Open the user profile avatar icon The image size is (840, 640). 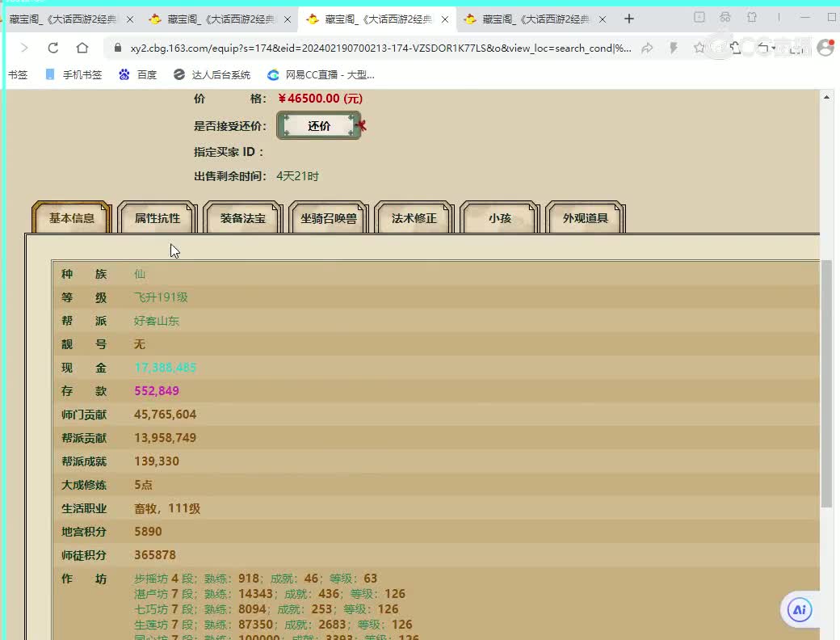coord(825,48)
